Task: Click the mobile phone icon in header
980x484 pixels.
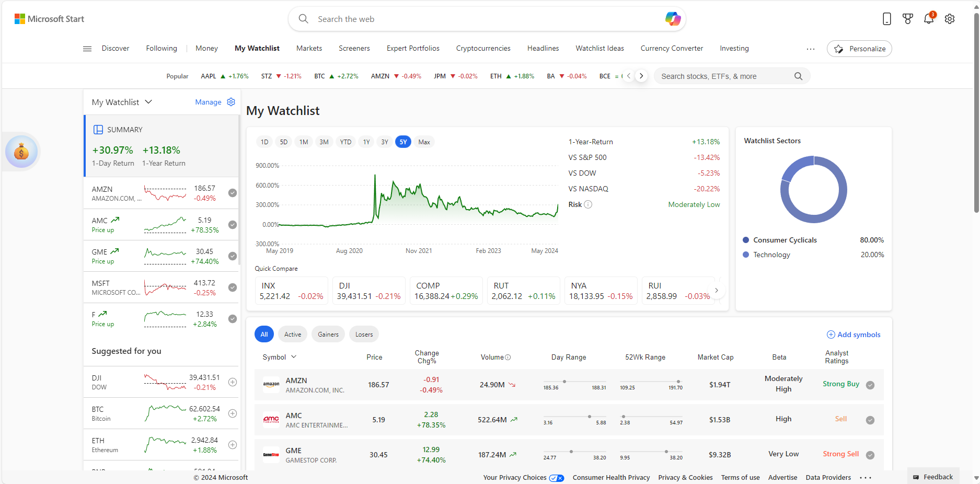Action: (886, 19)
